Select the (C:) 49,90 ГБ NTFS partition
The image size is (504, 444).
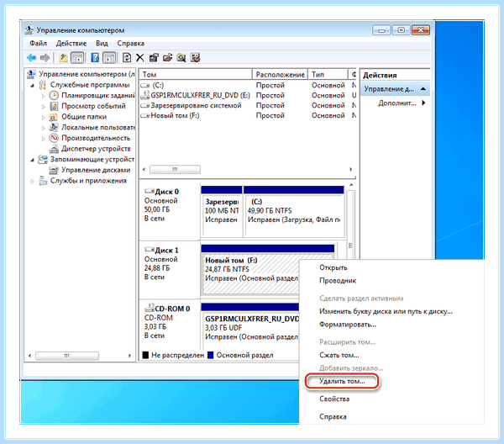(x=294, y=211)
